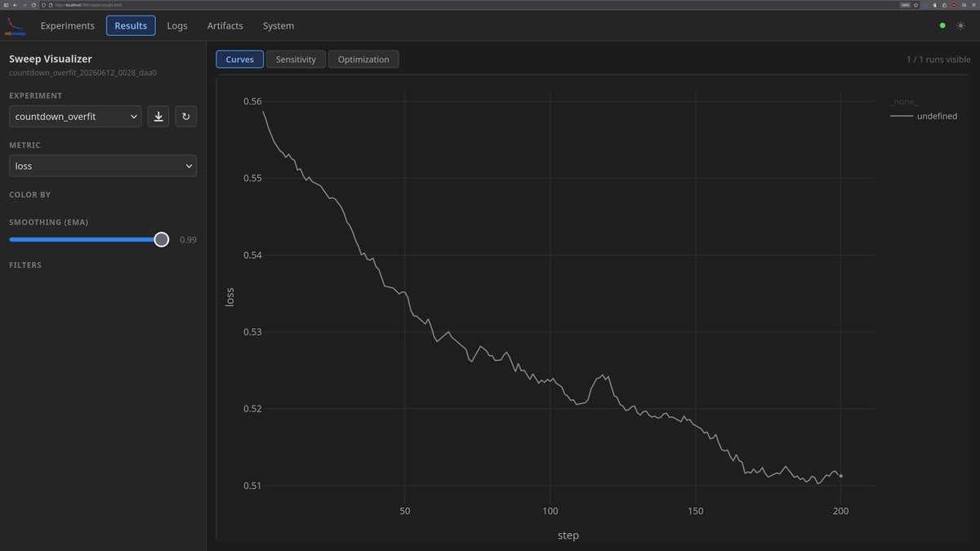This screenshot has height=551, width=980.
Task: Click the 'loss' y-axis title
Action: click(x=229, y=296)
